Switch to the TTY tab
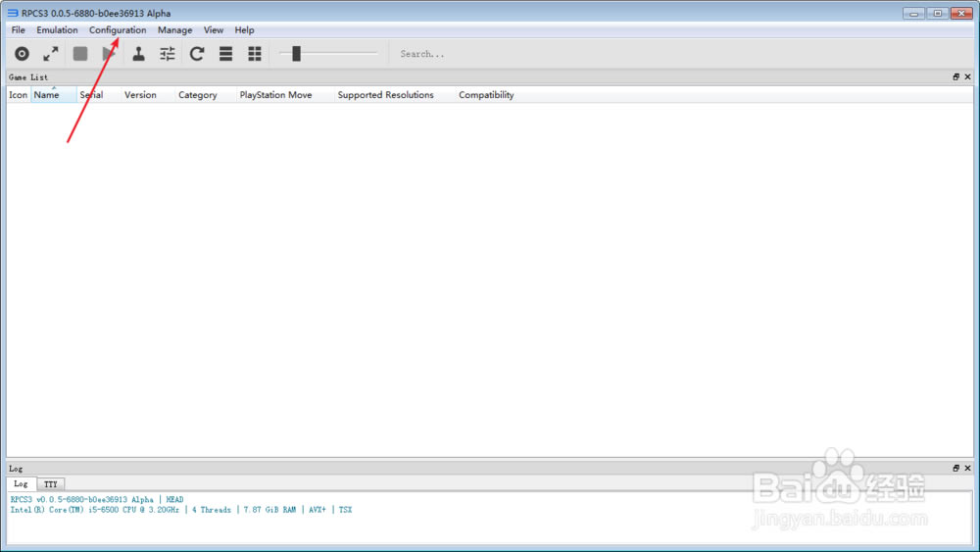This screenshot has width=980, height=552. (x=51, y=484)
